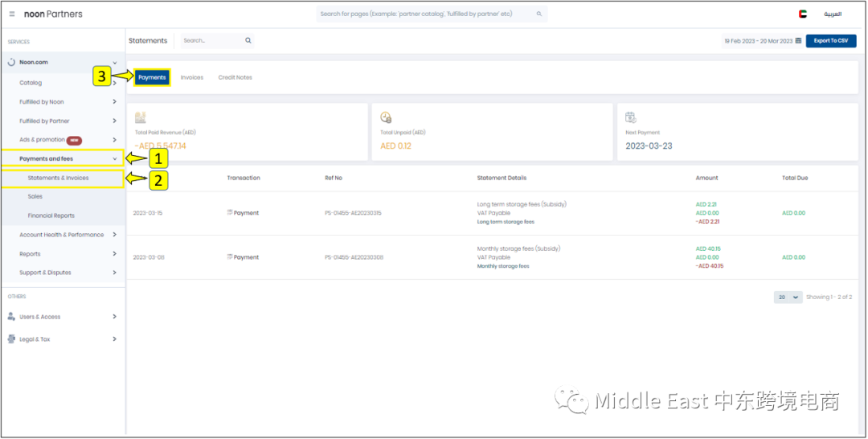Expand the Users & Access menu

[115, 317]
